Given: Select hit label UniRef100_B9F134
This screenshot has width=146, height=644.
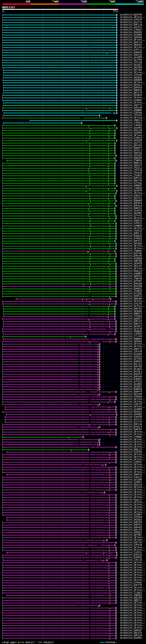Looking at the screenshot, I should click(x=131, y=424).
